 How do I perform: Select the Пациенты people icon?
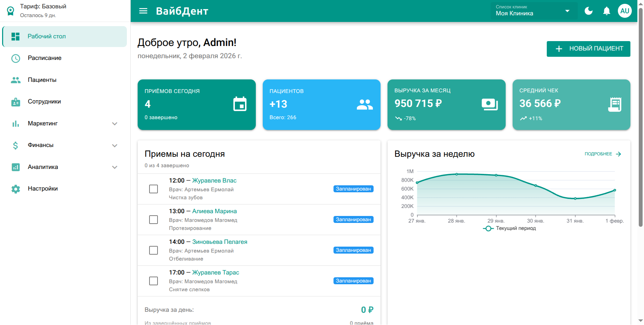click(15, 80)
